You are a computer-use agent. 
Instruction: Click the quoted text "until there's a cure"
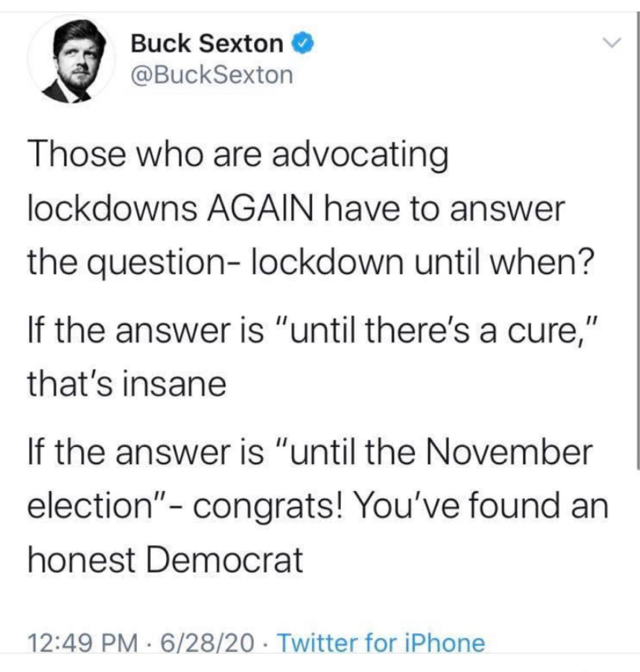pyautogui.click(x=442, y=330)
